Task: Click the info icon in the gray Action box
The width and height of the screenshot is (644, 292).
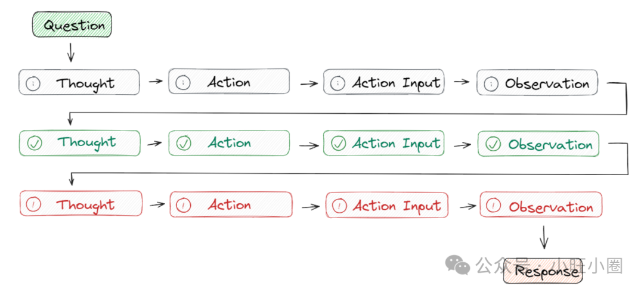Action: [184, 83]
